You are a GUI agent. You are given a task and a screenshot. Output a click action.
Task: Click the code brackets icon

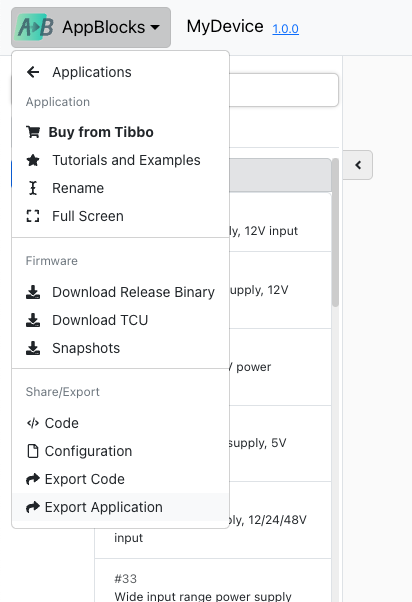(x=33, y=423)
